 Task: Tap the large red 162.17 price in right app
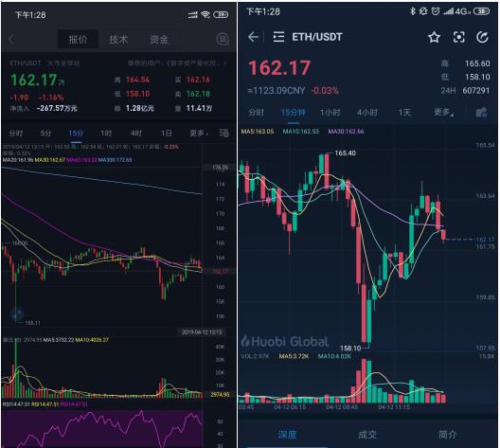(x=279, y=68)
